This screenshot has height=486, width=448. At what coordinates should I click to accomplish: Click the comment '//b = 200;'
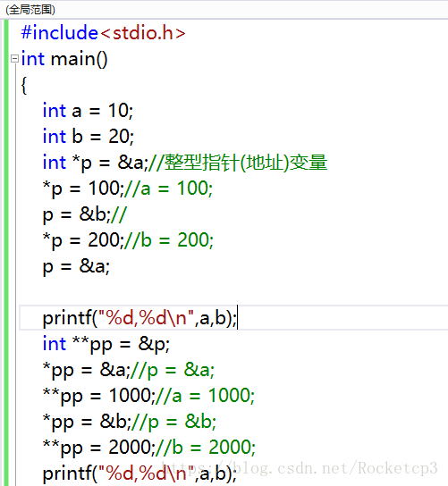click(169, 240)
